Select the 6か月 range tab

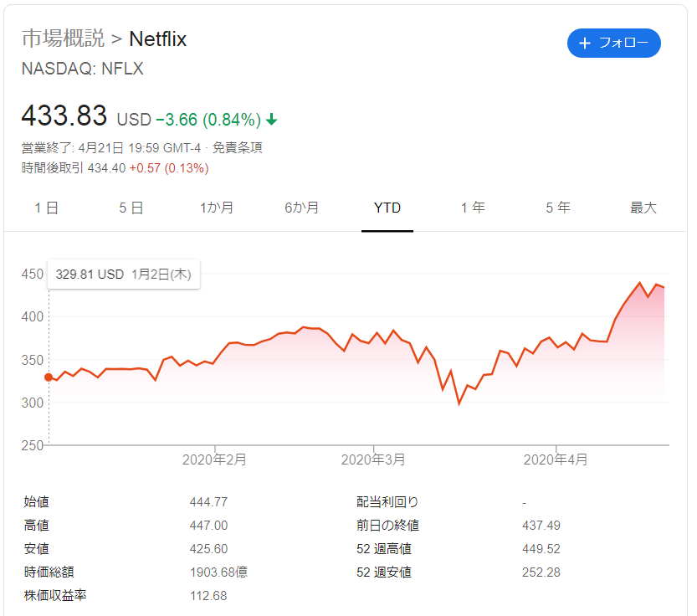[x=302, y=208]
